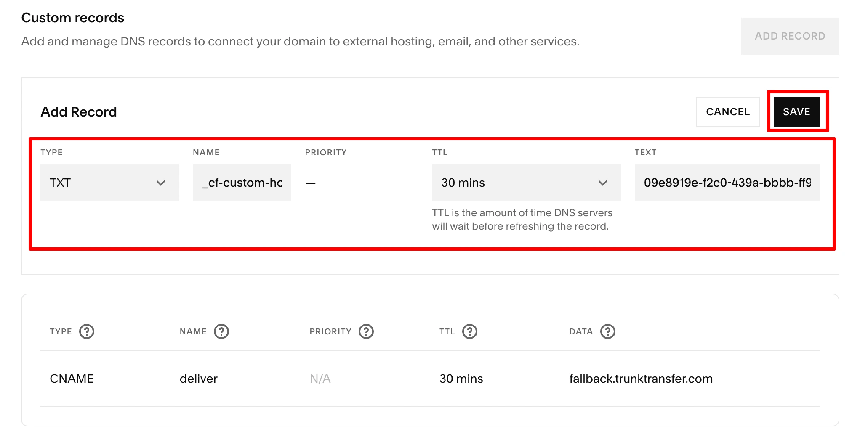The width and height of the screenshot is (868, 445).
Task: Click the help icon next to PRIORITY column
Action: (x=366, y=331)
